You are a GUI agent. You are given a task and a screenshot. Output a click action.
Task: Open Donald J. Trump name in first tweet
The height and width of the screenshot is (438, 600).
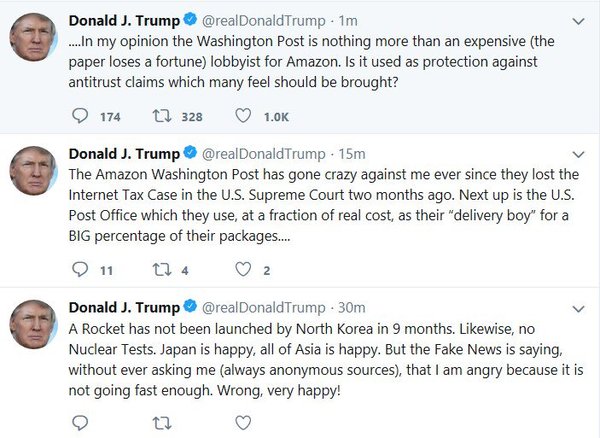point(123,20)
